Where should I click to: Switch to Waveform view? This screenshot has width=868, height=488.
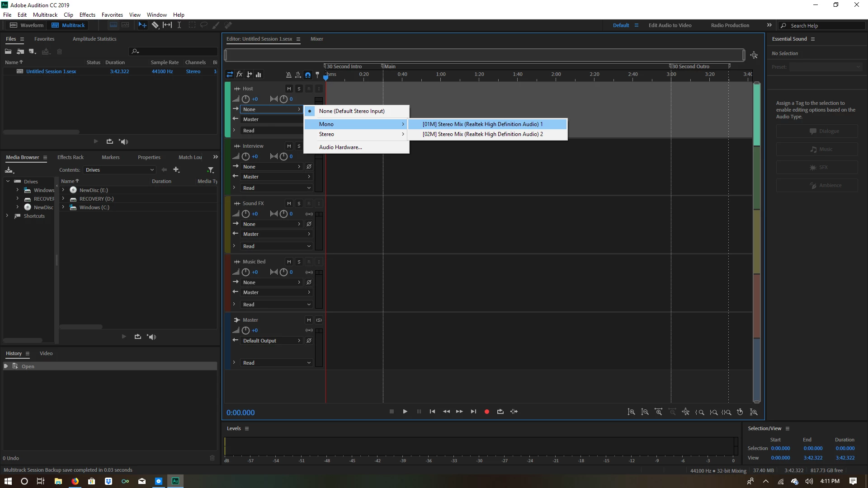tap(27, 25)
